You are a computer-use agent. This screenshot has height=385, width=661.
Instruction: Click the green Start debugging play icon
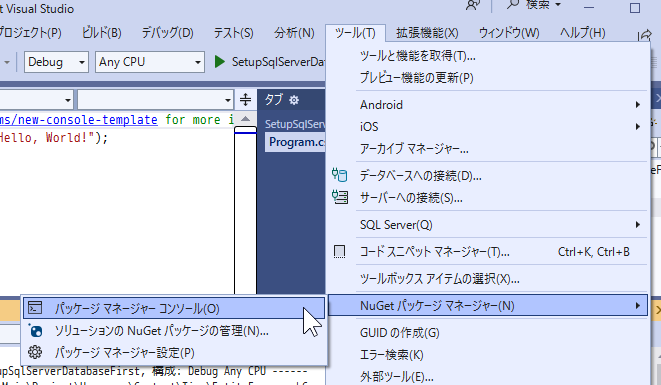tap(219, 62)
